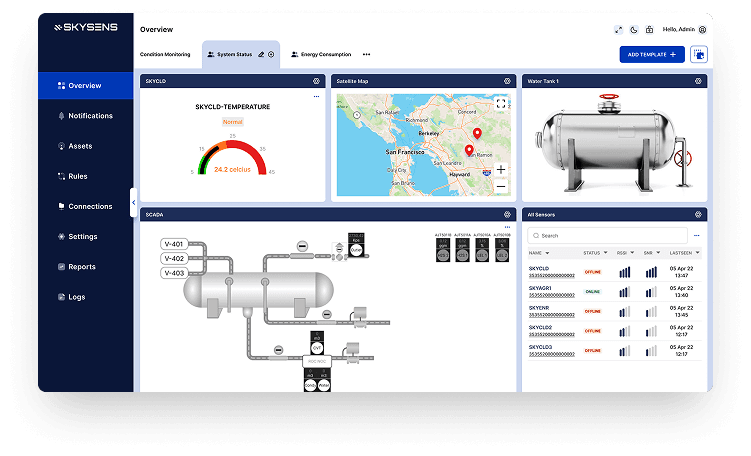Open settings gear of Water Tank 1 widget

697,81
